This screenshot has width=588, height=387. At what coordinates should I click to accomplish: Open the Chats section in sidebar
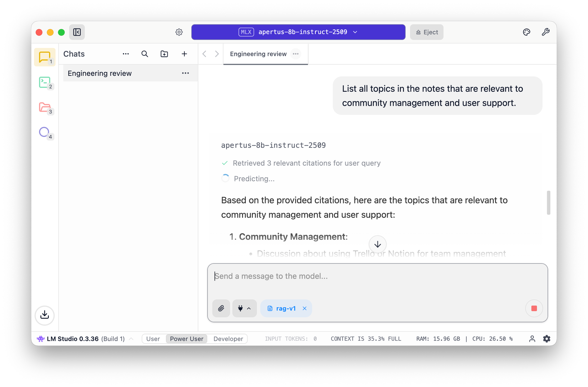pyautogui.click(x=45, y=57)
